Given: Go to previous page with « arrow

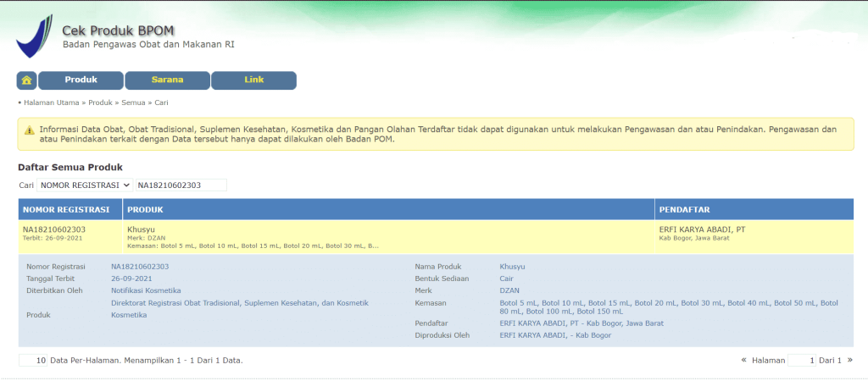Looking at the screenshot, I should (744, 360).
